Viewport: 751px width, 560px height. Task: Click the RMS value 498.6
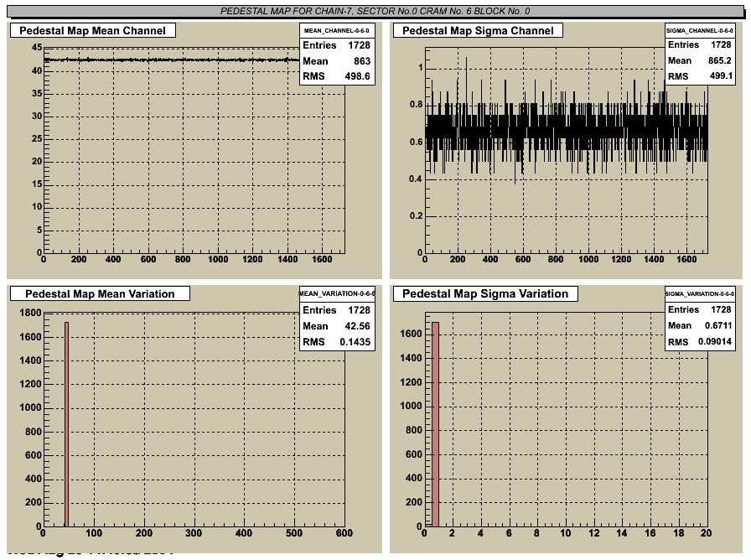click(x=357, y=76)
